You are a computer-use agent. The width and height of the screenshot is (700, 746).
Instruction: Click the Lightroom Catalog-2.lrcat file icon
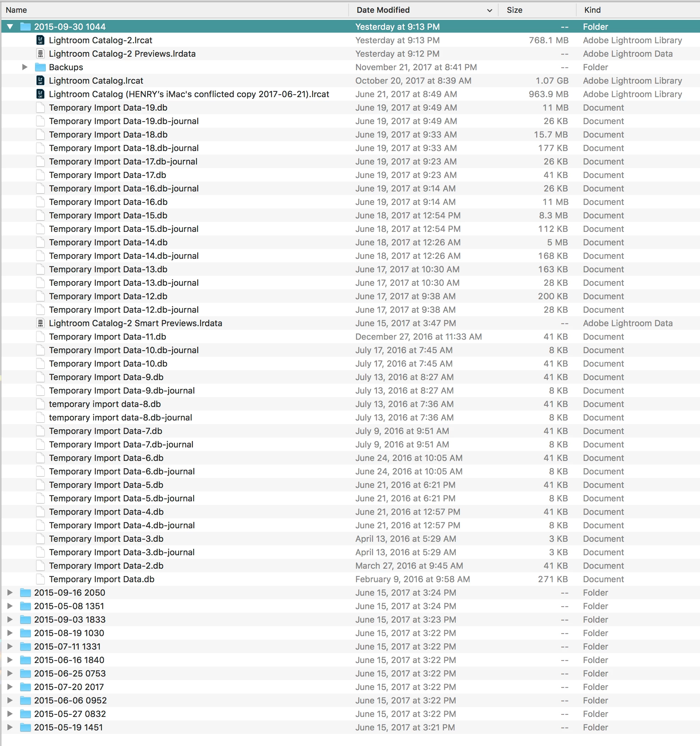point(40,40)
